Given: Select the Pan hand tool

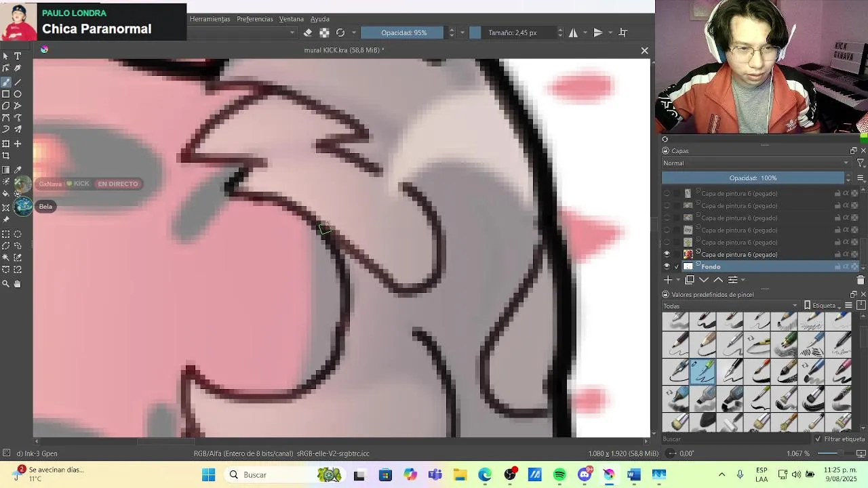Looking at the screenshot, I should point(18,284).
